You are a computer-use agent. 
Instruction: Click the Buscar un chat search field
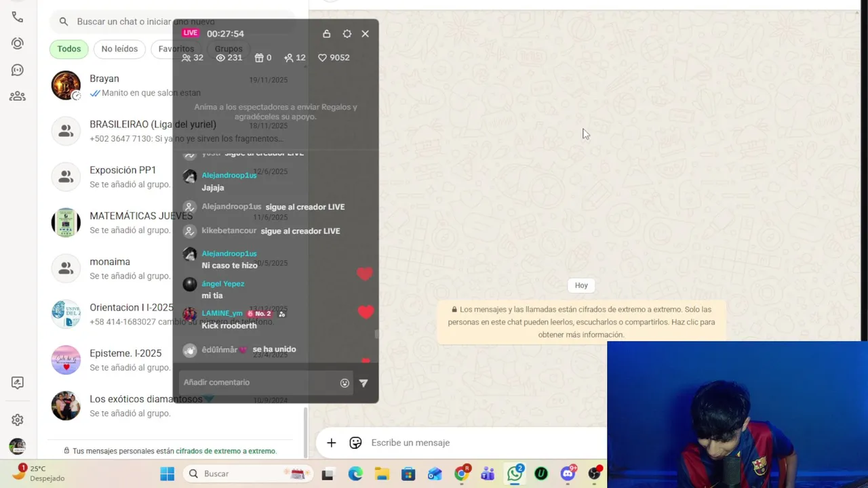tap(172, 22)
